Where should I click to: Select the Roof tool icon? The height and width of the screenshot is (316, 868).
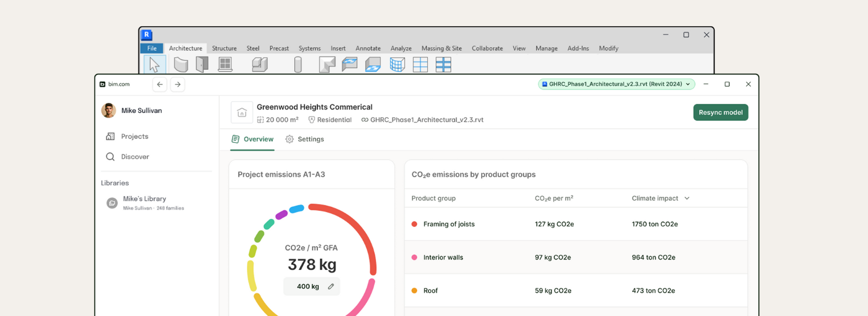pyautogui.click(x=327, y=65)
